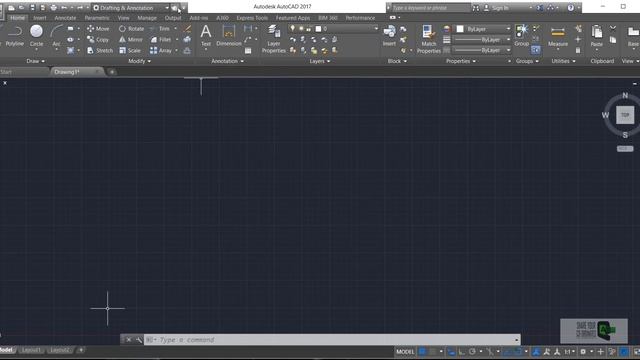Click the Plot printer icon in Quick Access toolbar

[x=53, y=8]
